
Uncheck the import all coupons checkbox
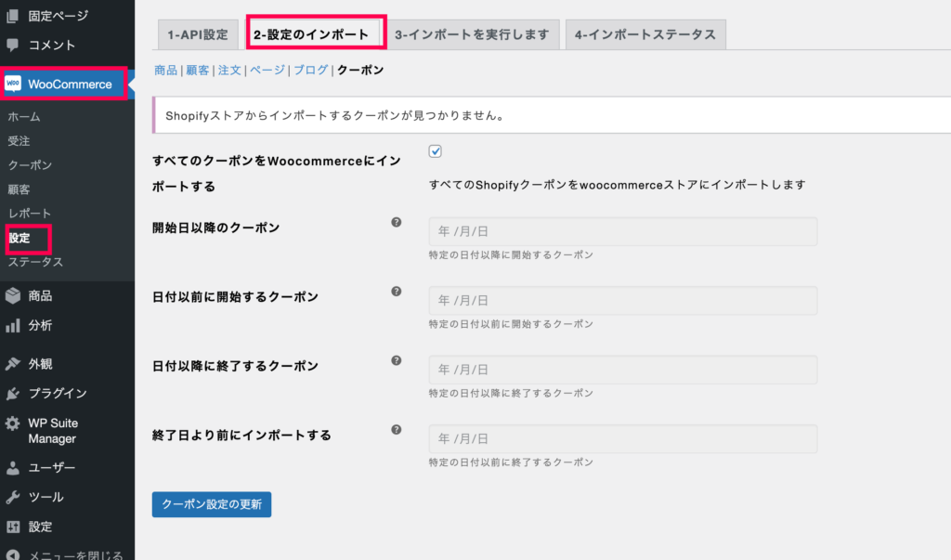435,151
